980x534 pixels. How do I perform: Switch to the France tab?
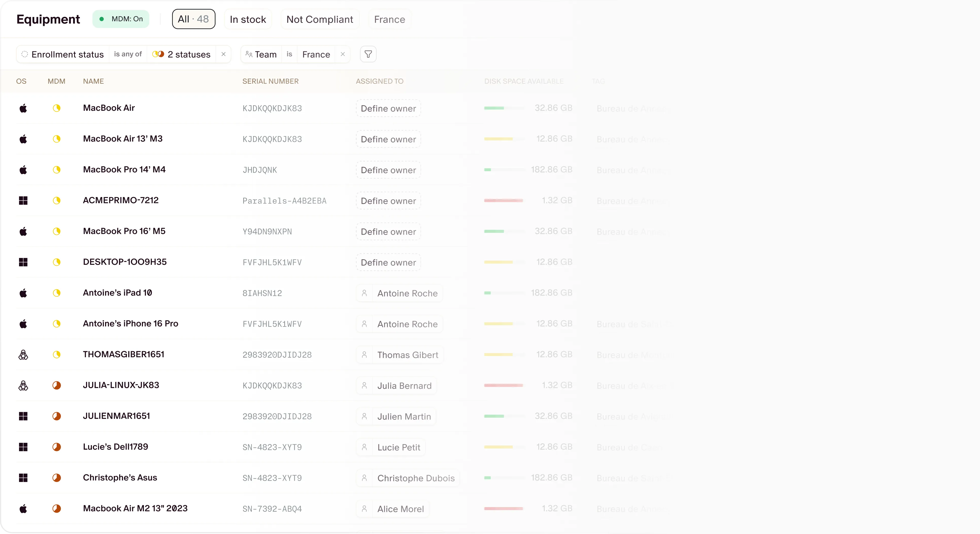390,19
